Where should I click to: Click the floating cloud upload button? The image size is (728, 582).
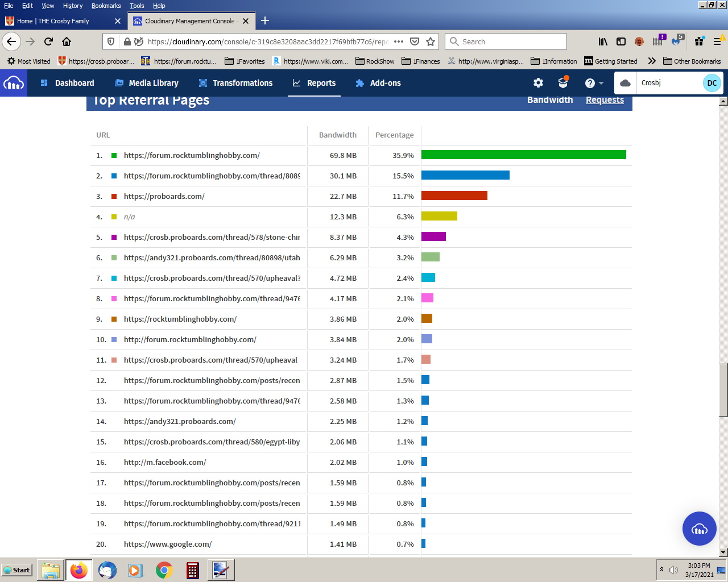[x=700, y=529]
